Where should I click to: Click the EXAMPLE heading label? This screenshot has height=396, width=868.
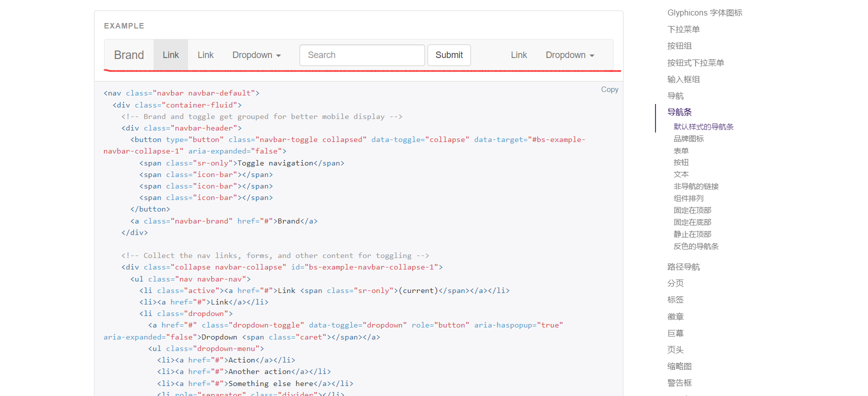click(124, 26)
